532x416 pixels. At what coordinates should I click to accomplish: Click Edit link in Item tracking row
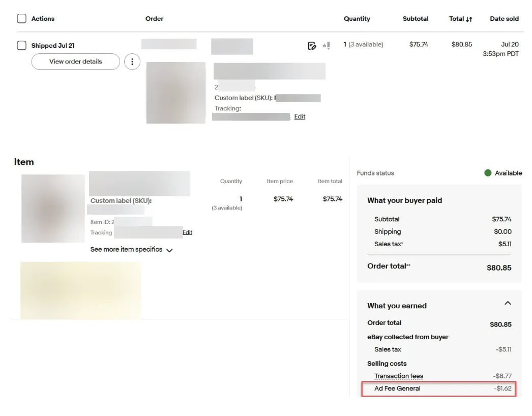click(187, 232)
